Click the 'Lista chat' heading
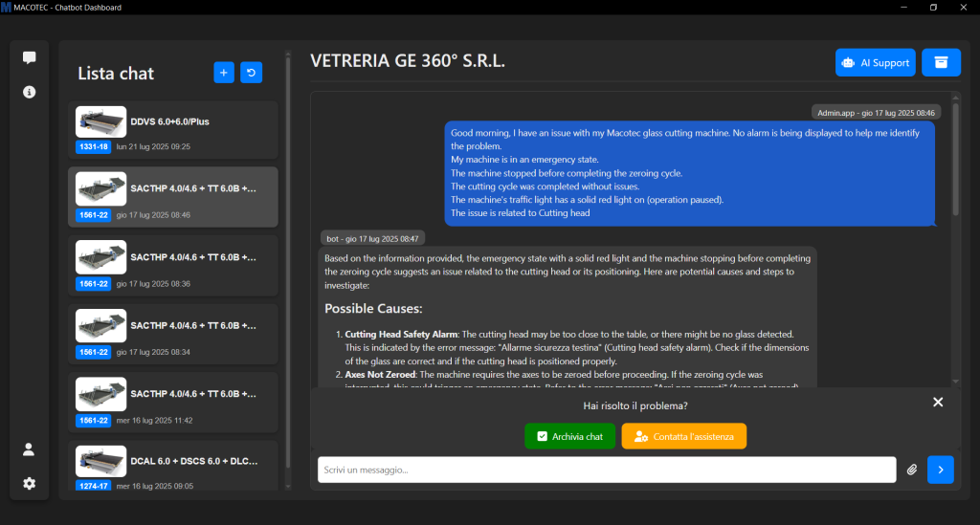This screenshot has height=525, width=980. tap(116, 73)
